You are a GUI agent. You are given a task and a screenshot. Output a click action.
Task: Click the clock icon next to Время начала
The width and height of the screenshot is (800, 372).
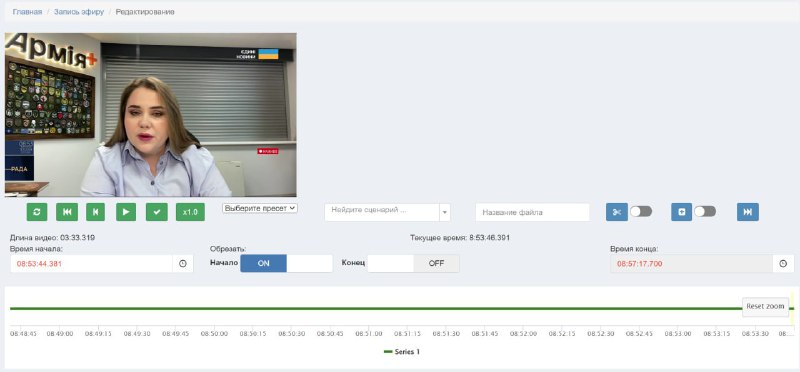tap(183, 264)
